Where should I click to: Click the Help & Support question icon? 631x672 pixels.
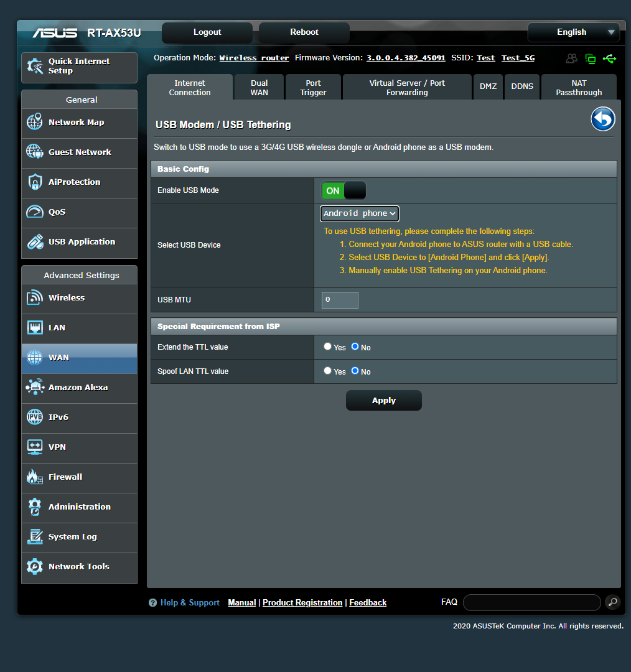pos(152,602)
